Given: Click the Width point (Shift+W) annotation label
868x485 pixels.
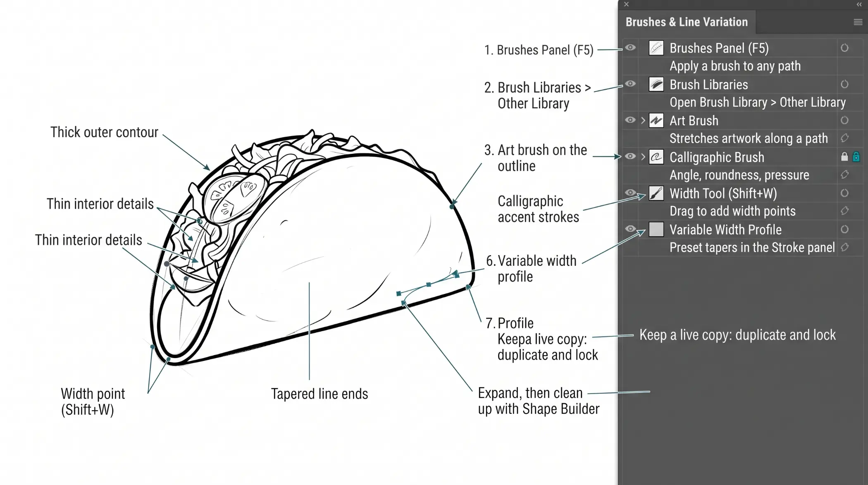Looking at the screenshot, I should (x=93, y=402).
